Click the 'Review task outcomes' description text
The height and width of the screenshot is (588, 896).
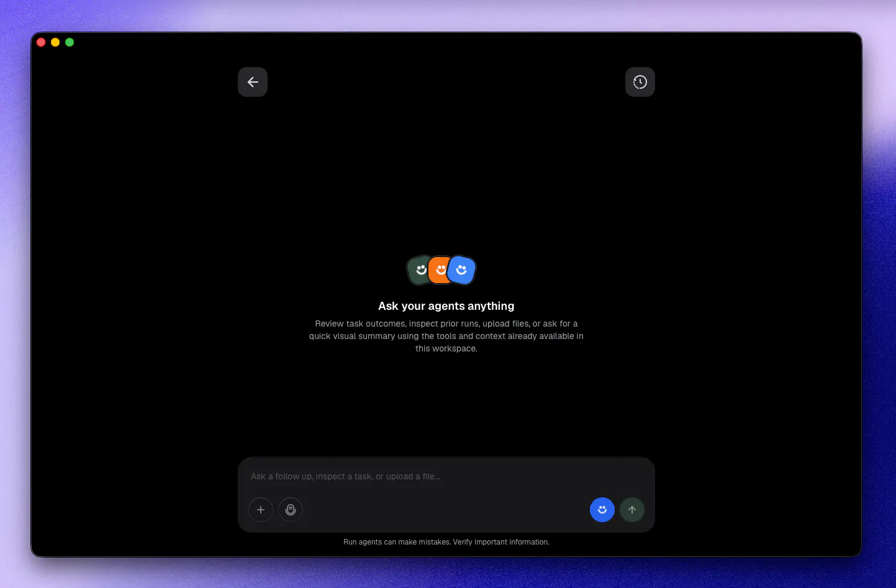click(446, 336)
